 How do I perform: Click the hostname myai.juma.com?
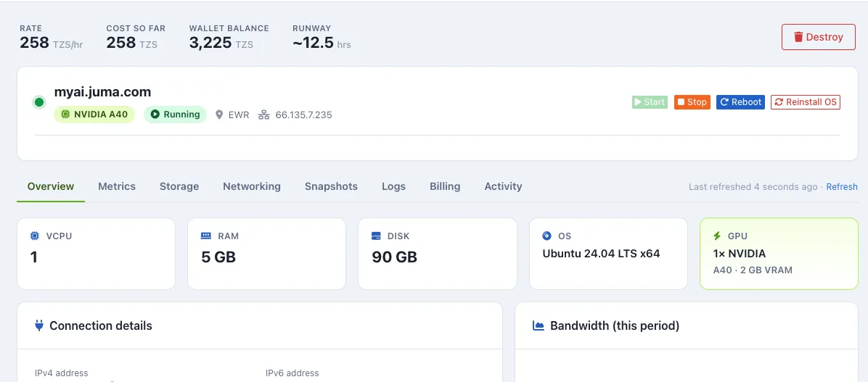[102, 92]
